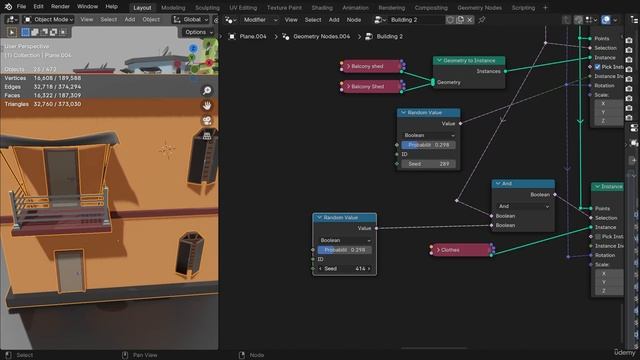This screenshot has width=640, height=360.
Task: Add a new workspace tab with plus
Action: [545, 7]
